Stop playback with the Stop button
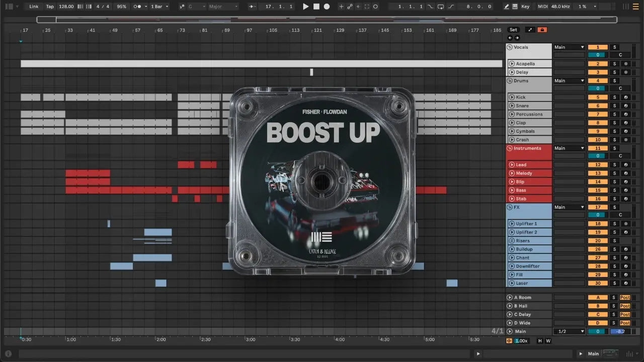 [316, 7]
